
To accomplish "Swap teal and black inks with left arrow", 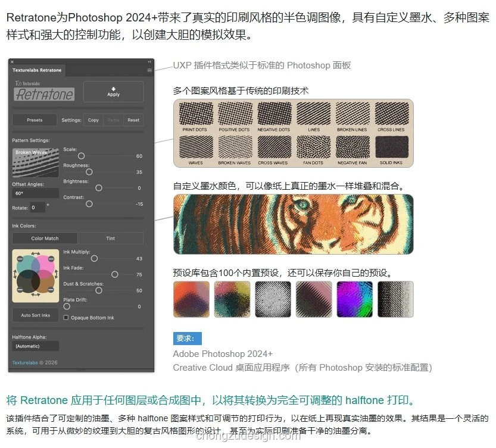I will (x=14, y=274).
